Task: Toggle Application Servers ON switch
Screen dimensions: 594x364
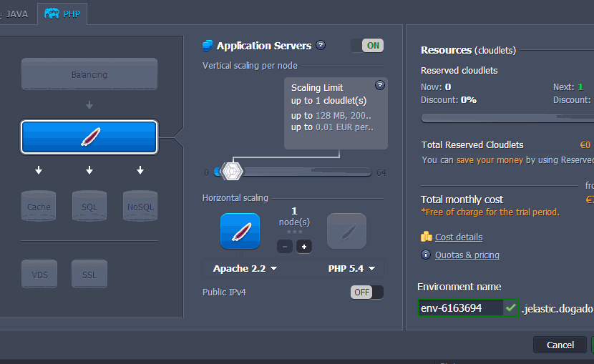Action: pos(367,46)
